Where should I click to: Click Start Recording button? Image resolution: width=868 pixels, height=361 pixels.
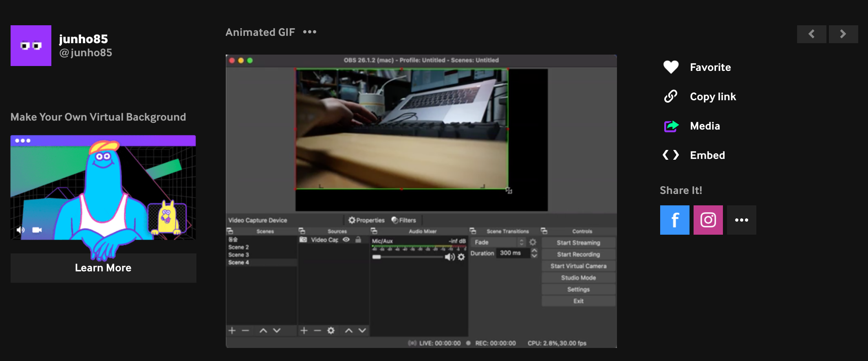(578, 254)
